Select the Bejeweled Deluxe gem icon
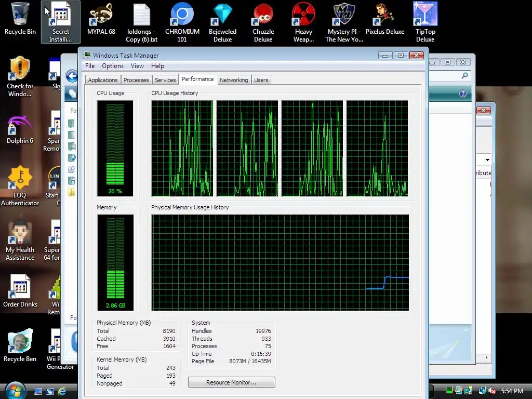The image size is (532, 399). tap(222, 22)
